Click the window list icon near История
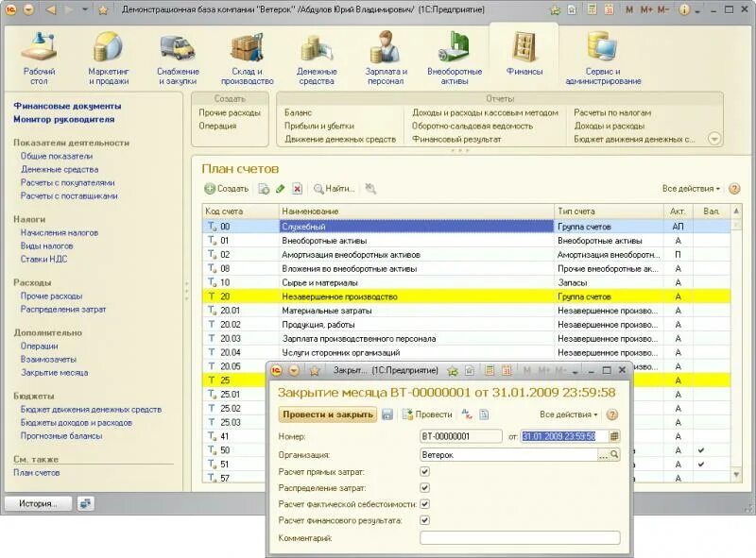This screenshot has height=558, width=756. click(x=86, y=503)
